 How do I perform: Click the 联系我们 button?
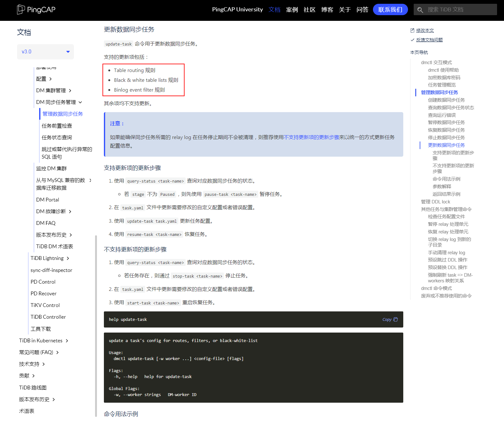coord(390,9)
